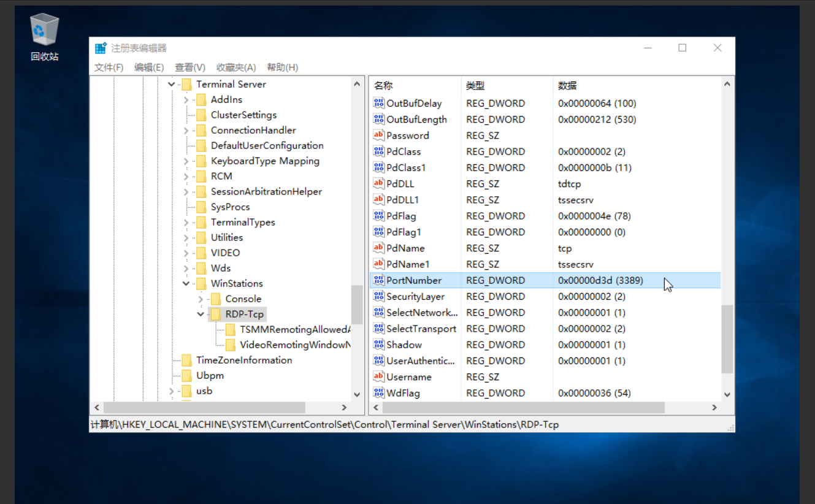Screen dimensions: 815x504
Task: Select the VideoRemotingWindowN subkey
Action: pyautogui.click(x=295, y=345)
